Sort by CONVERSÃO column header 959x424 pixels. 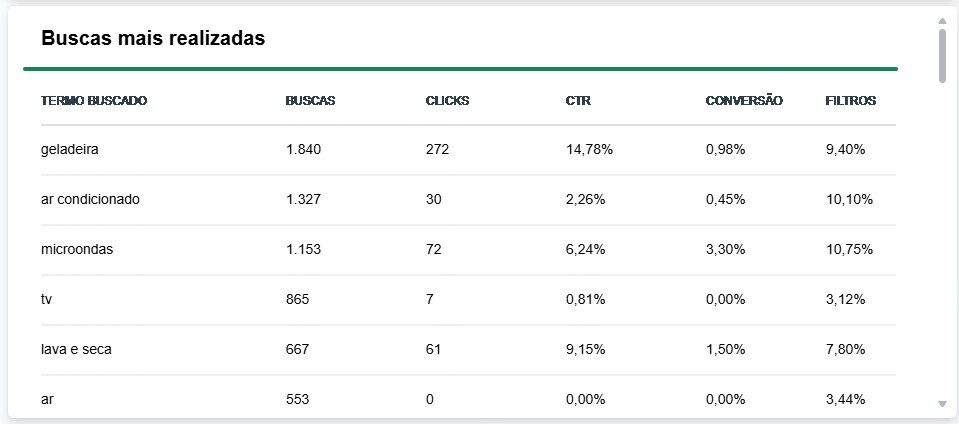(x=744, y=101)
